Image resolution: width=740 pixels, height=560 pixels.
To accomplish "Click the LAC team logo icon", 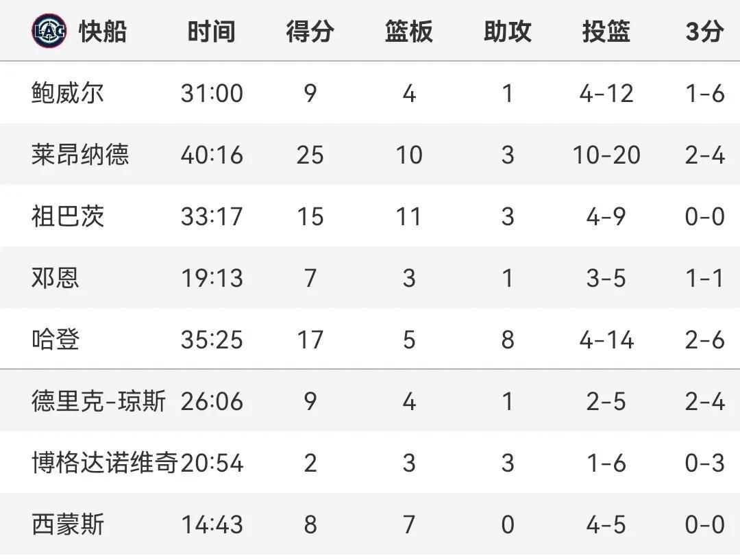I will (49, 31).
